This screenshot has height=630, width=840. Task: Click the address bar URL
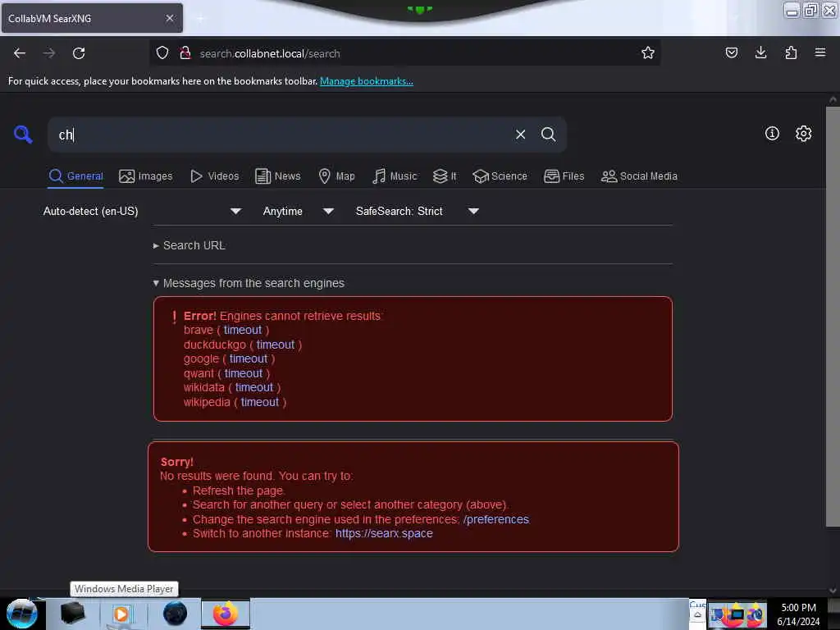[270, 53]
